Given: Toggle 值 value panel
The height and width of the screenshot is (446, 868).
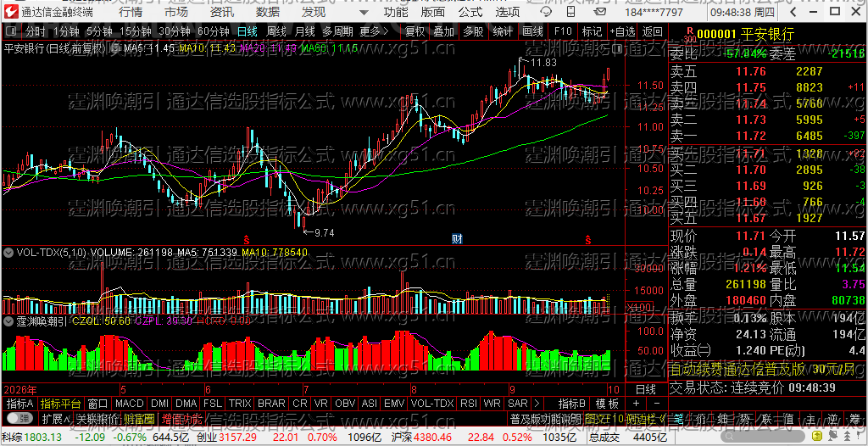Looking at the screenshot, I should point(789,418).
